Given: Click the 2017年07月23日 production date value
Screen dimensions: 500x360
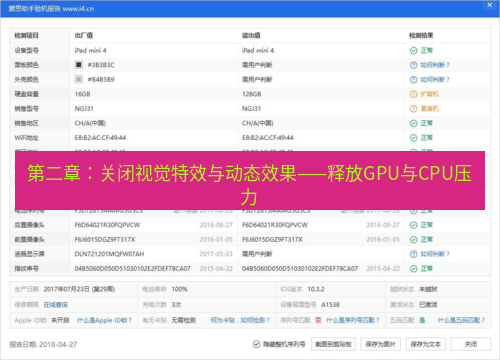Looking at the screenshot, I should coord(79,289).
